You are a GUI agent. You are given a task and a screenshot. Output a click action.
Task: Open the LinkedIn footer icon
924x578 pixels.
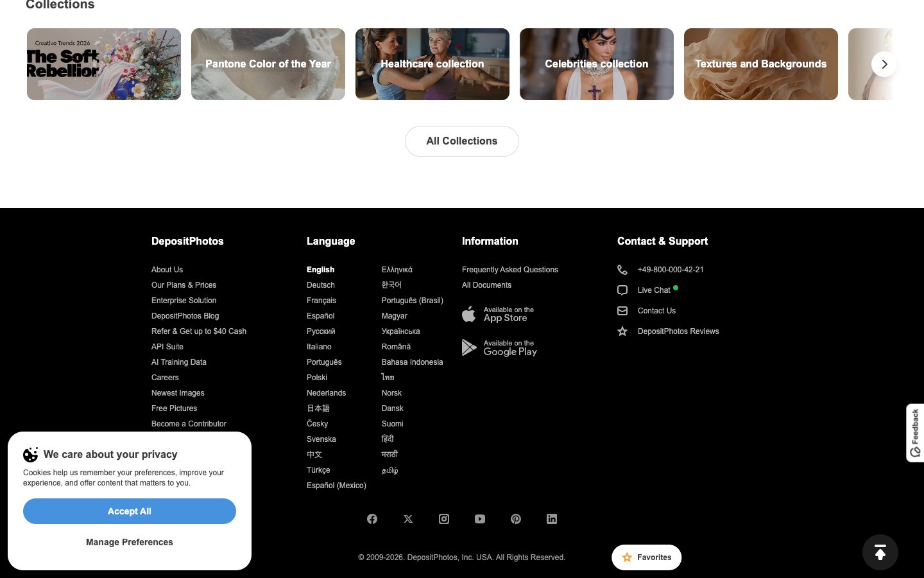(552, 519)
